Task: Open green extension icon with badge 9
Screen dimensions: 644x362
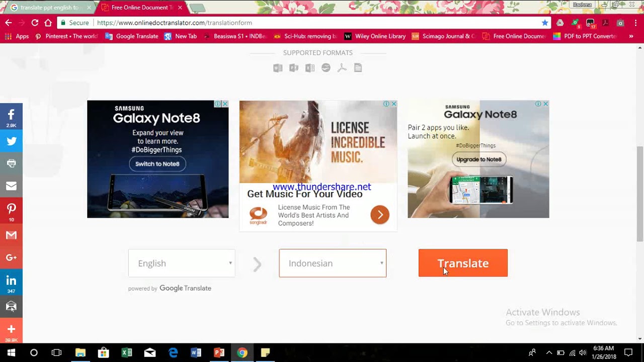Action: point(576,23)
